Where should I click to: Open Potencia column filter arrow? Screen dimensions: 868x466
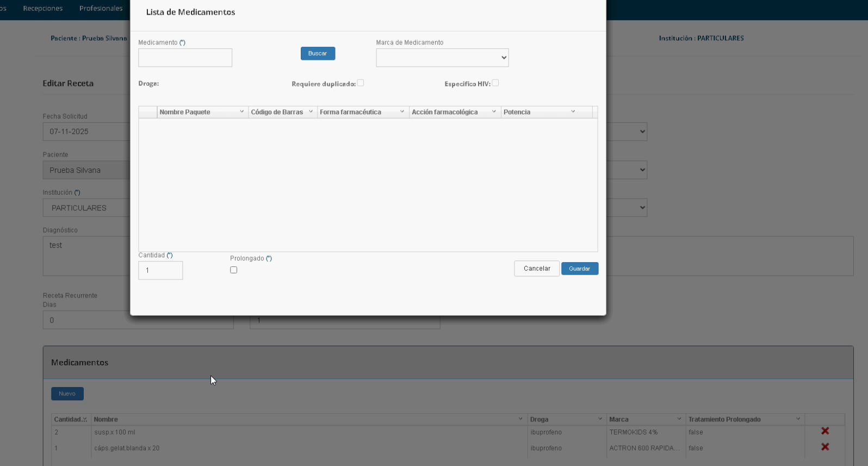coord(573,111)
